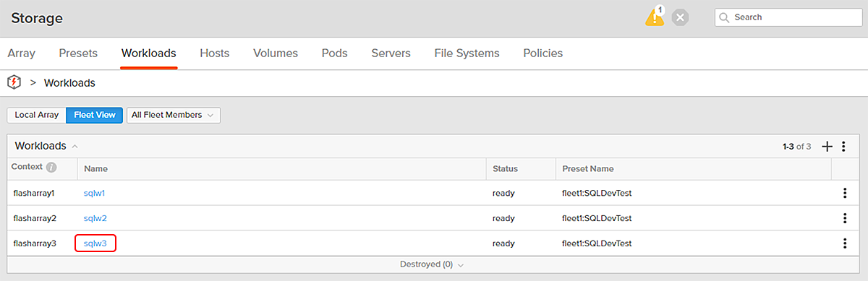The height and width of the screenshot is (281, 868).
Task: Switch to the Hosts tab
Action: (215, 53)
